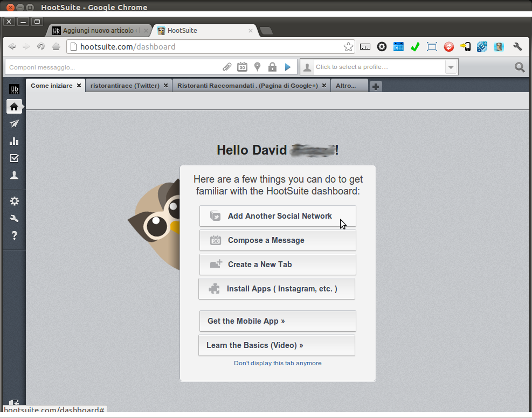The width and height of the screenshot is (532, 418).
Task: Open the Streams home icon in sidebar
Action: (14, 107)
